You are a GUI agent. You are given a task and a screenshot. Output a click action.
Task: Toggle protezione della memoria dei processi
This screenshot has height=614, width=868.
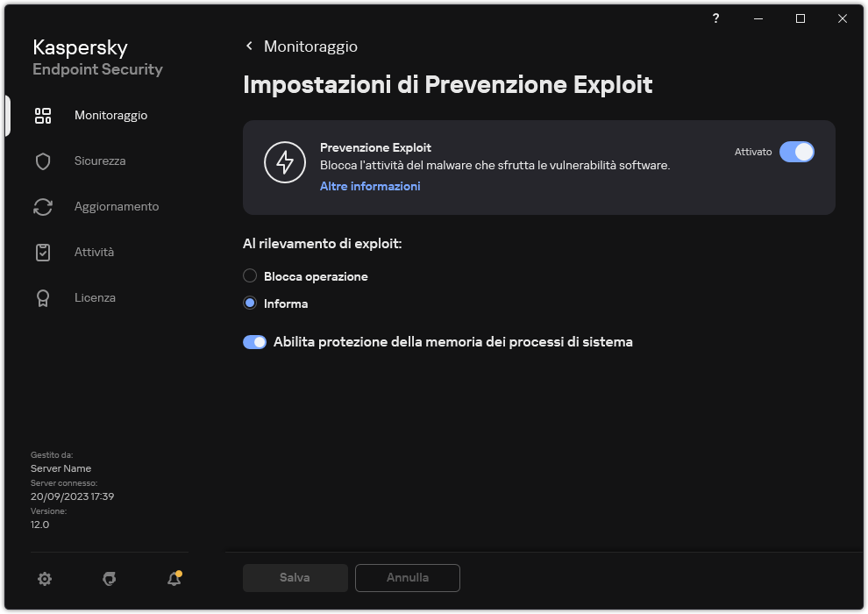tap(254, 341)
